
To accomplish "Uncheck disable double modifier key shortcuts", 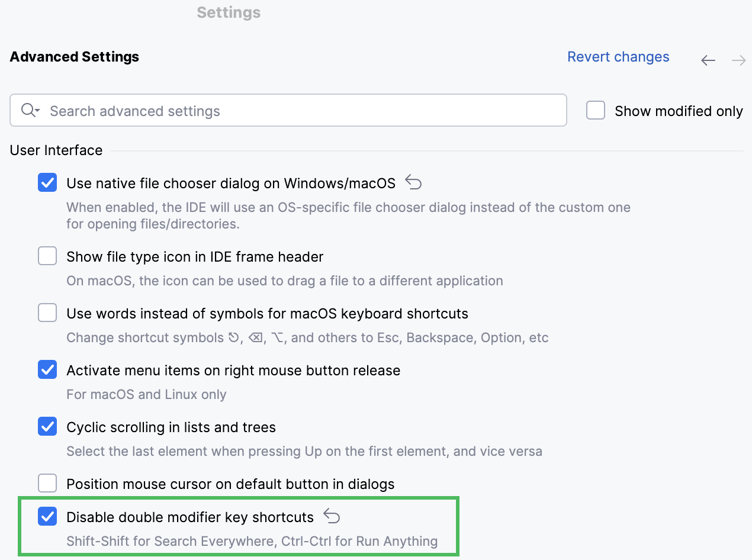I will pos(47,516).
